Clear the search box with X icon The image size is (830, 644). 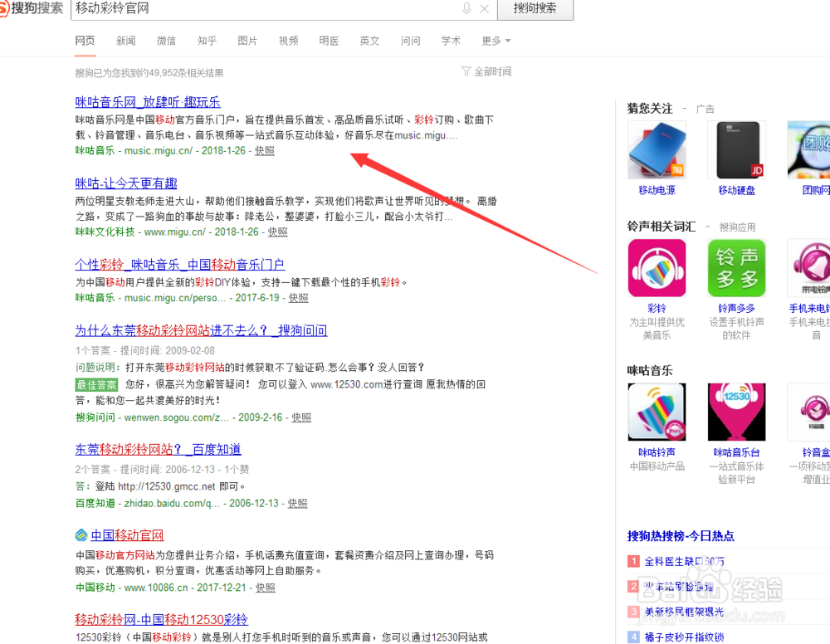pyautogui.click(x=484, y=8)
